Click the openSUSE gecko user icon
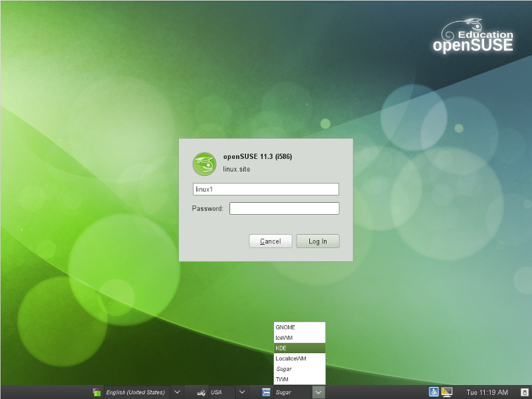The image size is (532, 399). pos(203,163)
